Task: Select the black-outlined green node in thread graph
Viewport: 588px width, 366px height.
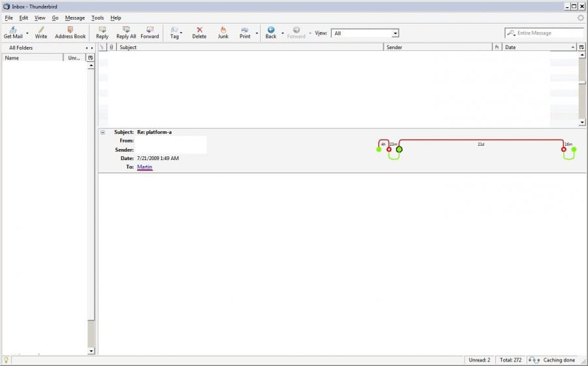Action: coord(399,150)
